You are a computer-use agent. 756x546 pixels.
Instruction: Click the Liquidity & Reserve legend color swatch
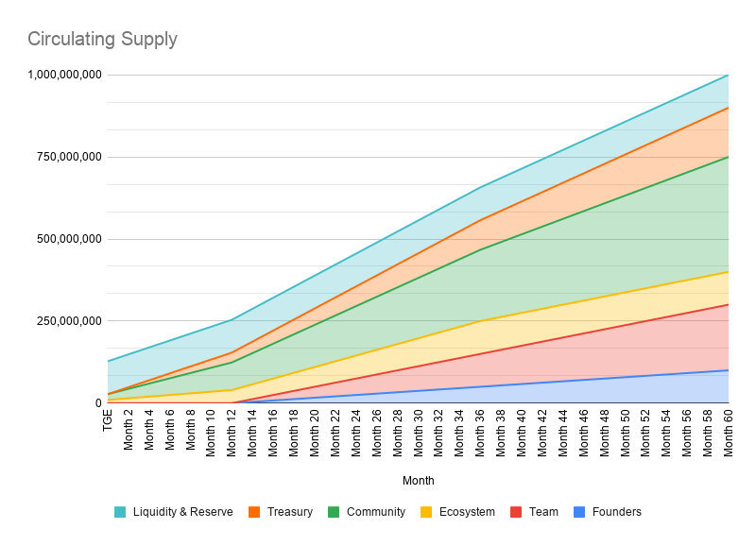tap(120, 512)
